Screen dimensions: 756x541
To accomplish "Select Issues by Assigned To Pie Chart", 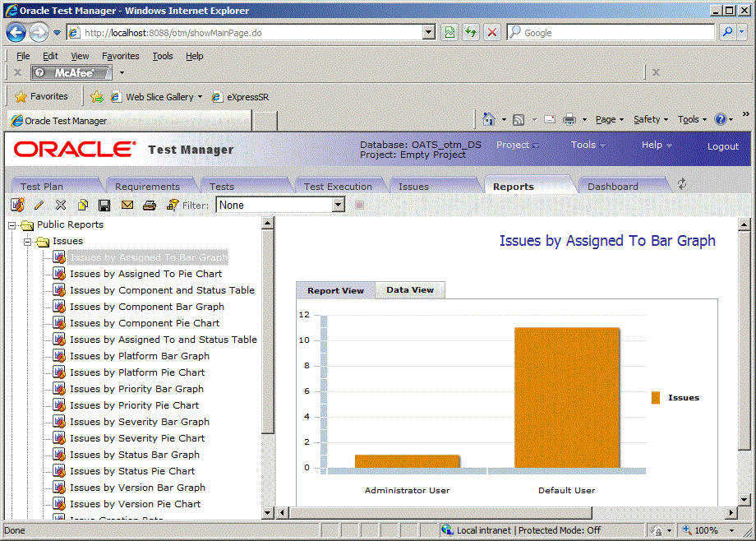I will click(x=145, y=274).
